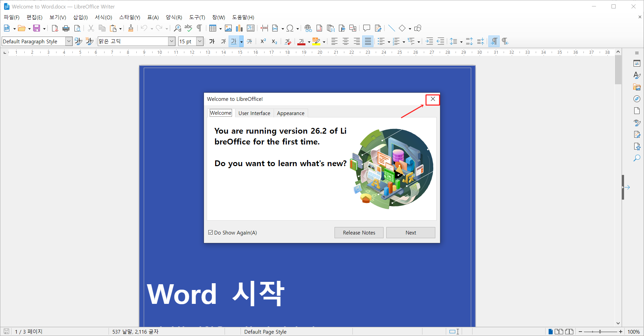Open 파일(F) menu
This screenshot has width=644, height=336.
pyautogui.click(x=11, y=17)
